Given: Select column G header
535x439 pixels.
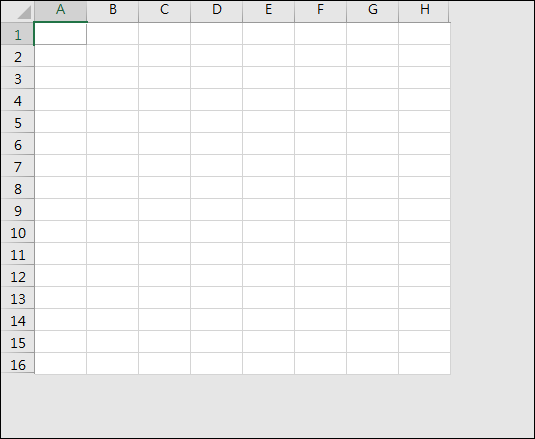Looking at the screenshot, I should [372, 10].
